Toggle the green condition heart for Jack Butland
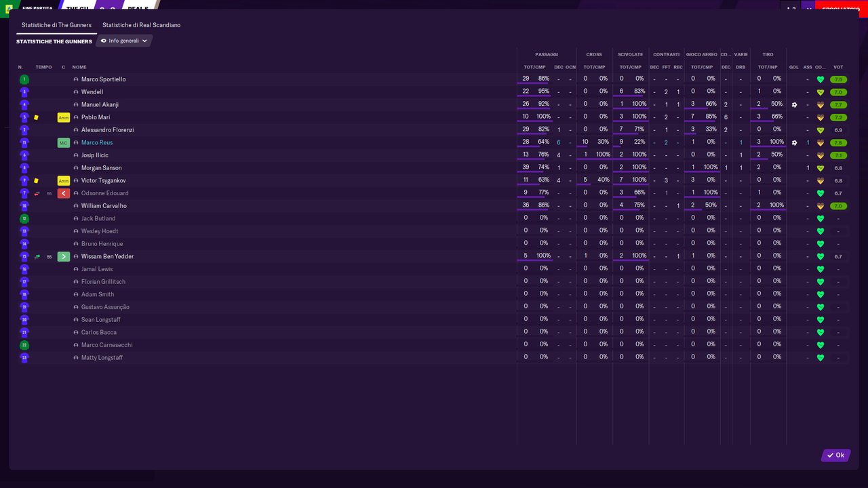868x488 pixels. 820,218
